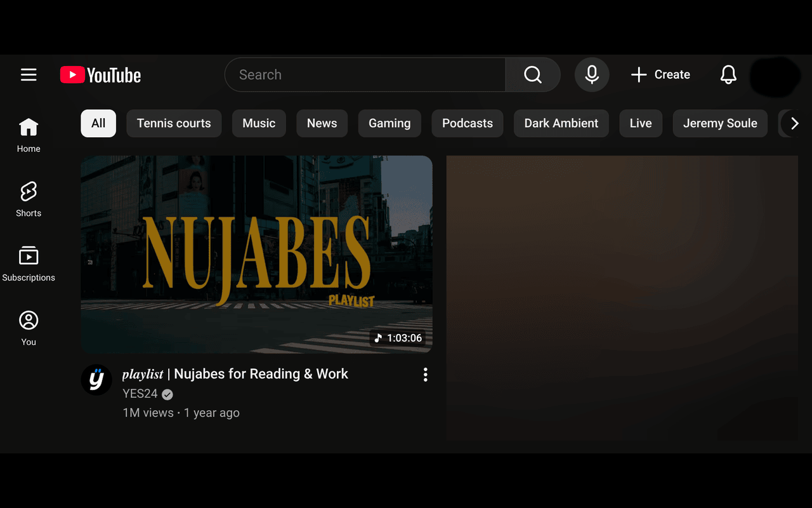Filter by Tennis courts chip
This screenshot has width=812, height=508.
(x=174, y=123)
